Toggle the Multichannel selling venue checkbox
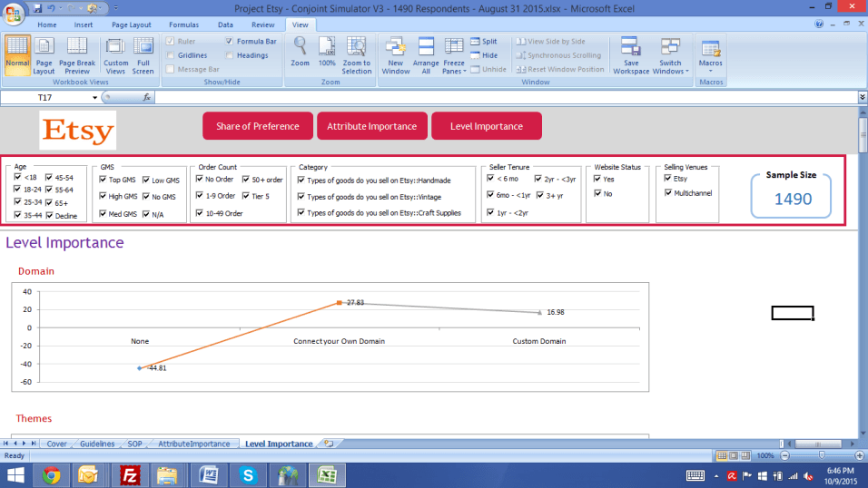868x488 pixels. point(667,193)
